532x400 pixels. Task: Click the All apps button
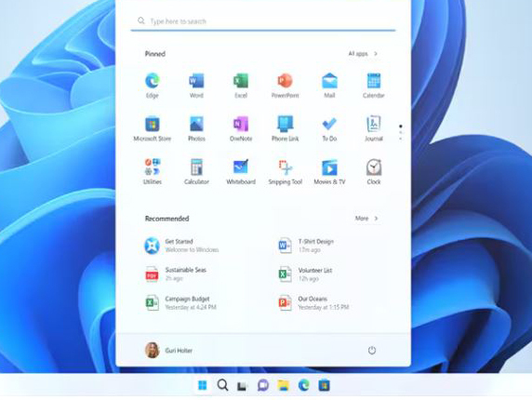363,54
